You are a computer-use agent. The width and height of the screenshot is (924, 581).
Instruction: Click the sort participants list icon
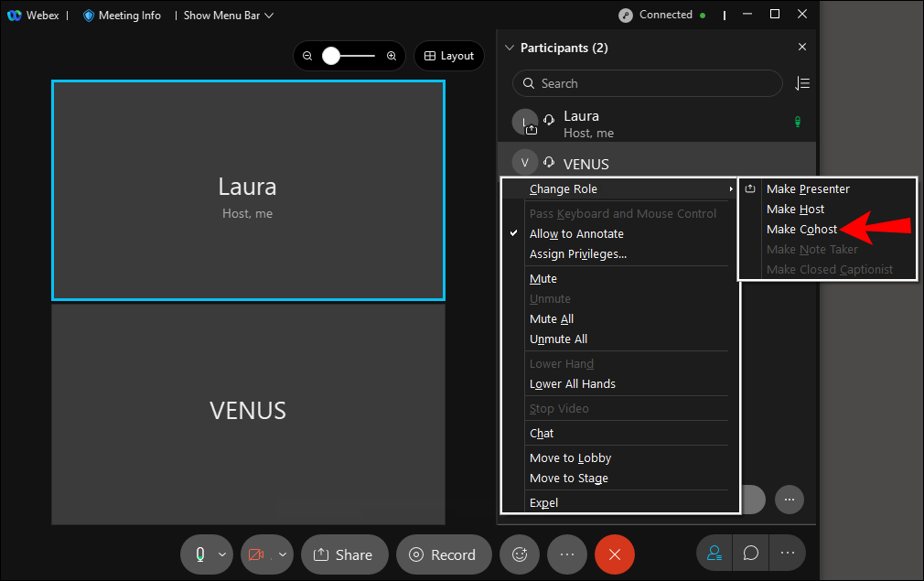point(802,83)
